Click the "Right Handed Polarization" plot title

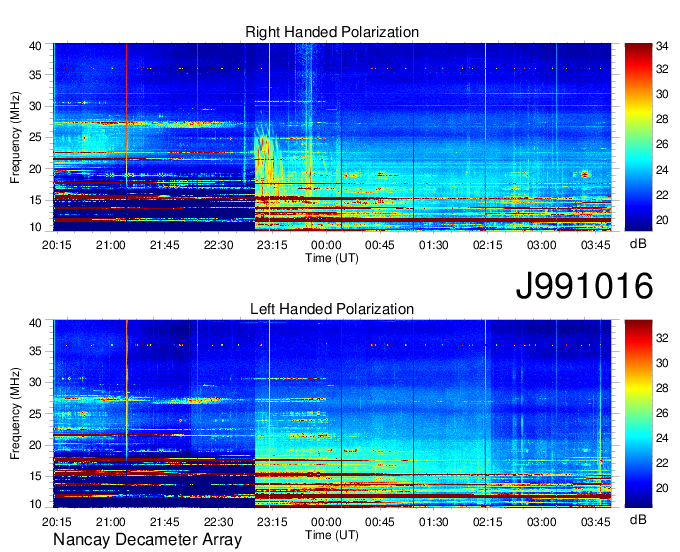click(x=332, y=32)
